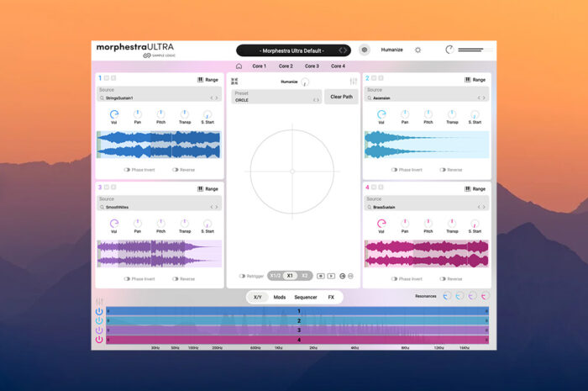Click source arrows beside StringsSustain1
The image size is (588, 391).
(213, 98)
